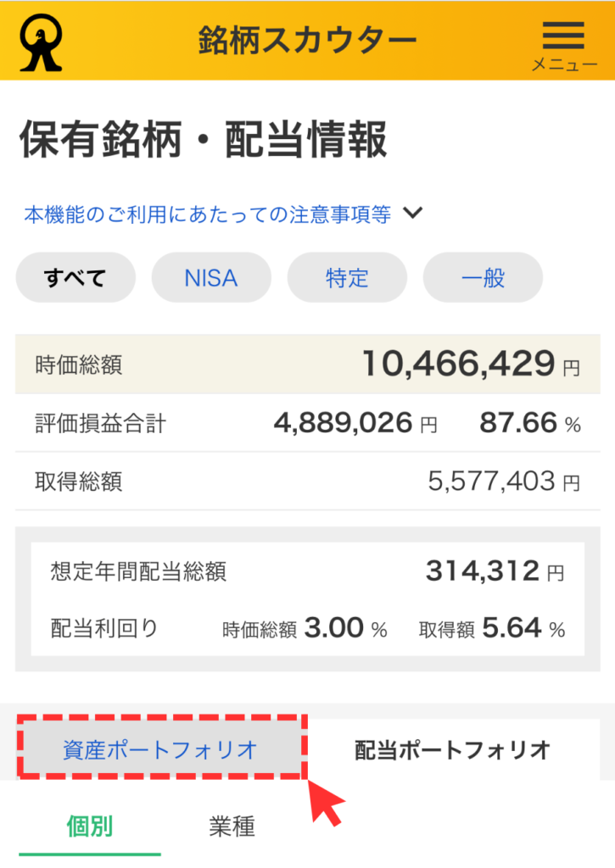Viewport: 615px width, 868px height.
Task: Select the 業種 sub-tab
Action: 232,826
